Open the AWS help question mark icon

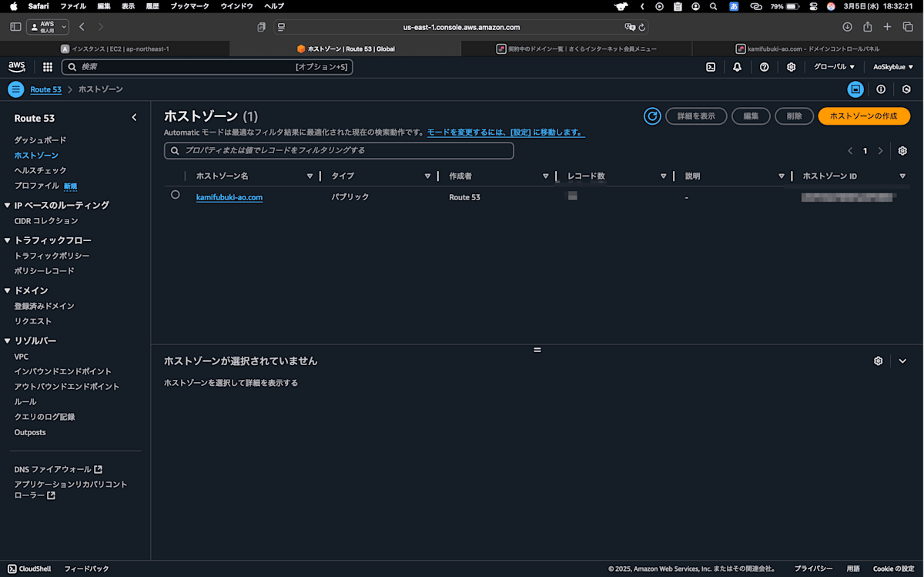tap(764, 67)
